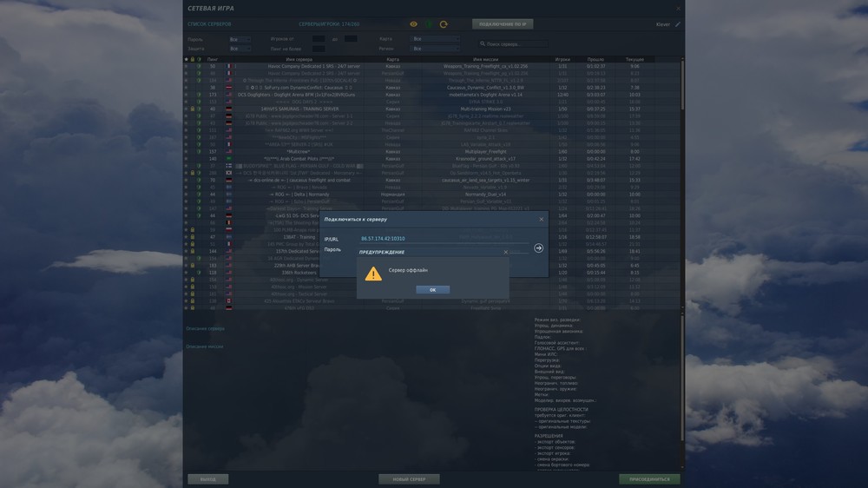Open the Защита filter dropdown

click(240, 49)
